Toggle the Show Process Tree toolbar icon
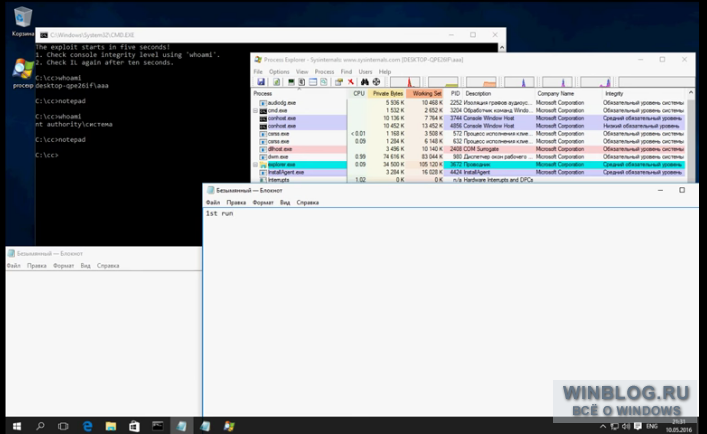 click(302, 82)
